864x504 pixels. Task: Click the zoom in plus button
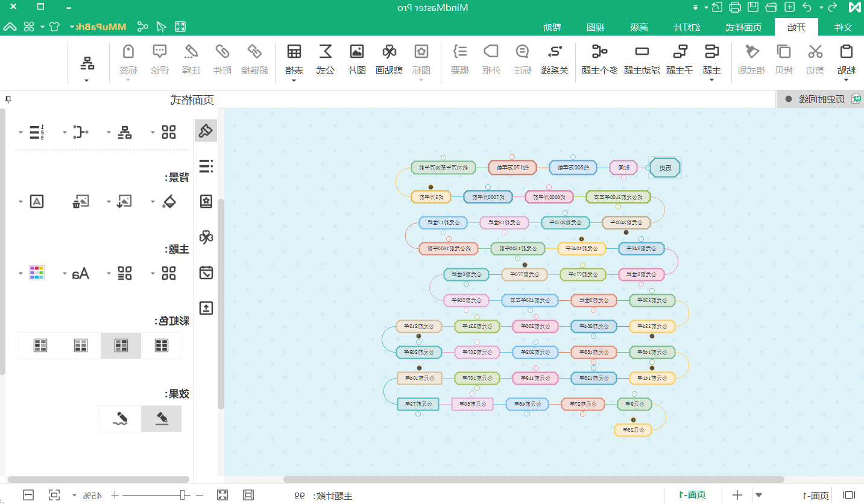pyautogui.click(x=115, y=495)
